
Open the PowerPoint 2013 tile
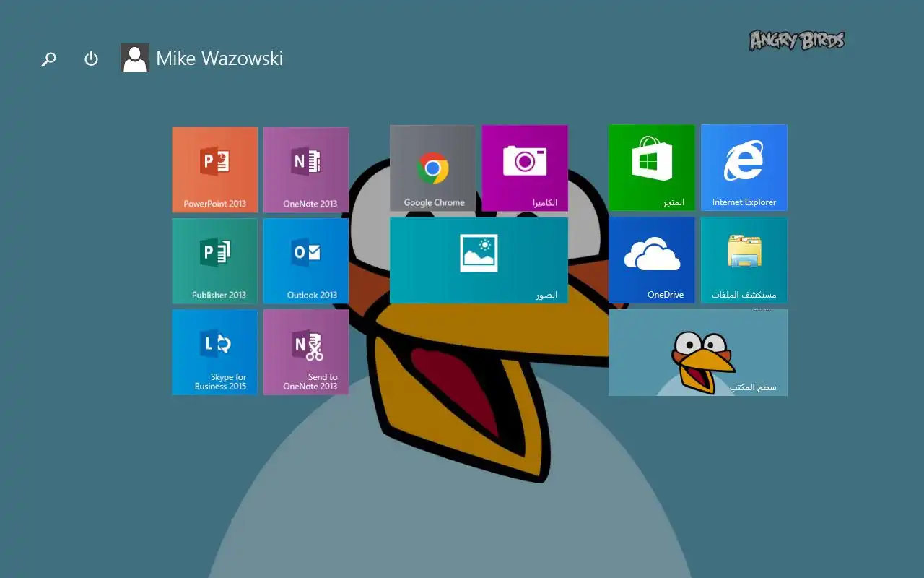pyautogui.click(x=214, y=170)
